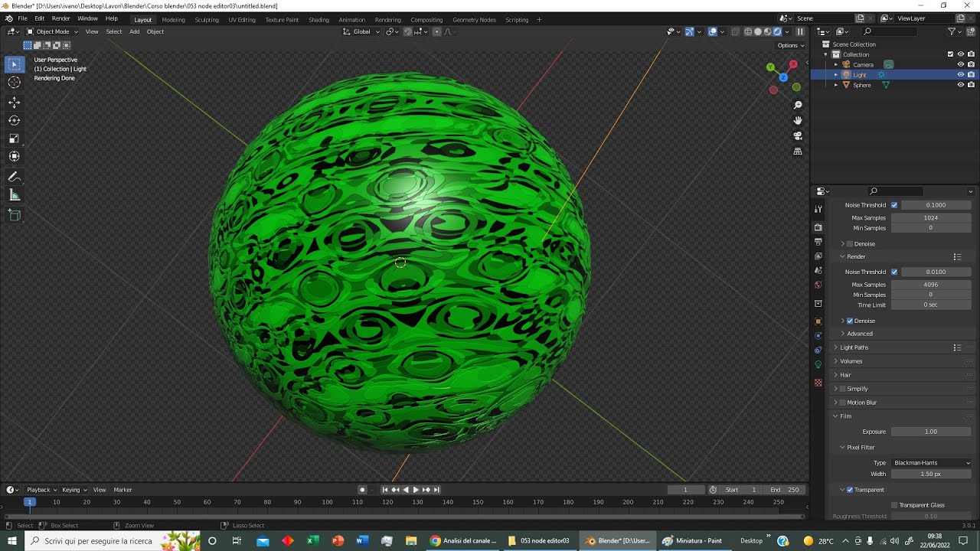980x551 pixels.
Task: Switch to the Geometry Nodes workspace tab
Action: pyautogui.click(x=474, y=19)
